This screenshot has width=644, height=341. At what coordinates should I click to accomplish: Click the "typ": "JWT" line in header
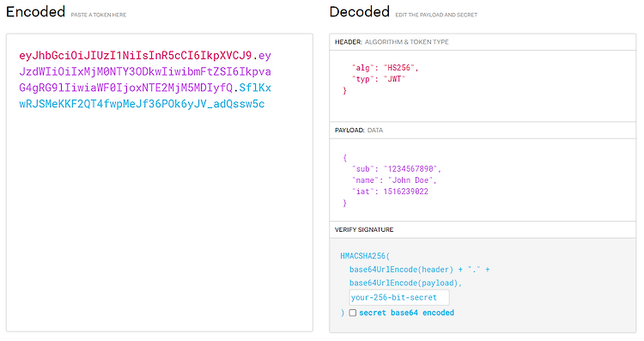(379, 79)
